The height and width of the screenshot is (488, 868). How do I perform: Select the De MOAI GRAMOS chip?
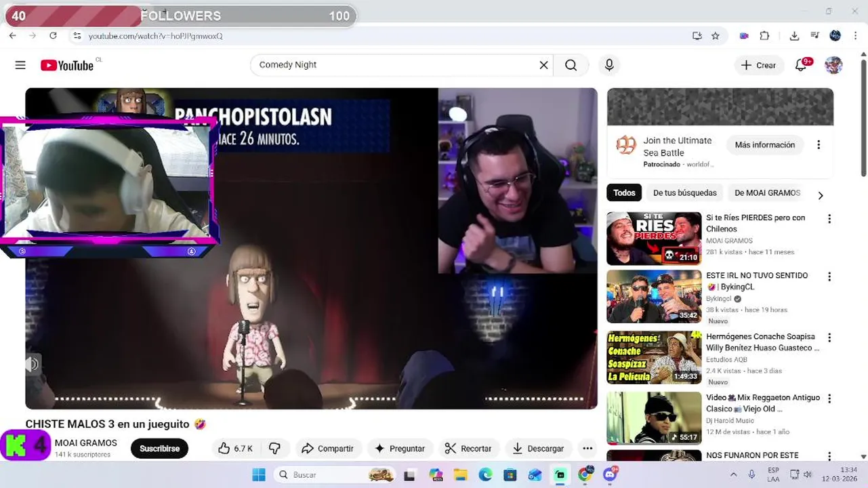pyautogui.click(x=767, y=193)
